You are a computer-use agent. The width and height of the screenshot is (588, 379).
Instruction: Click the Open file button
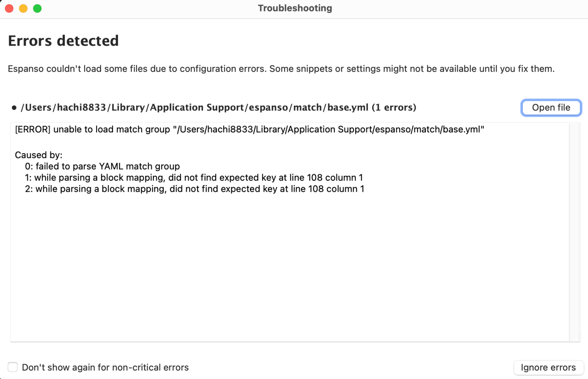pos(551,108)
